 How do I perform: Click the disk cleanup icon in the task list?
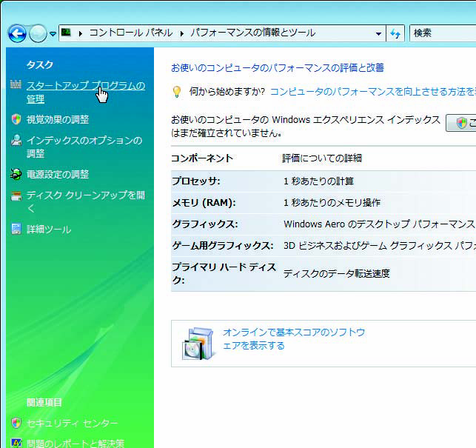tap(16, 196)
